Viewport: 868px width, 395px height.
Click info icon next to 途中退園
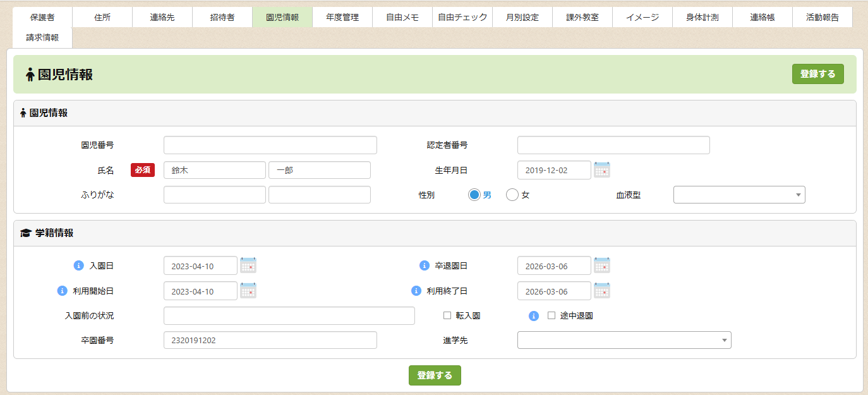point(533,315)
